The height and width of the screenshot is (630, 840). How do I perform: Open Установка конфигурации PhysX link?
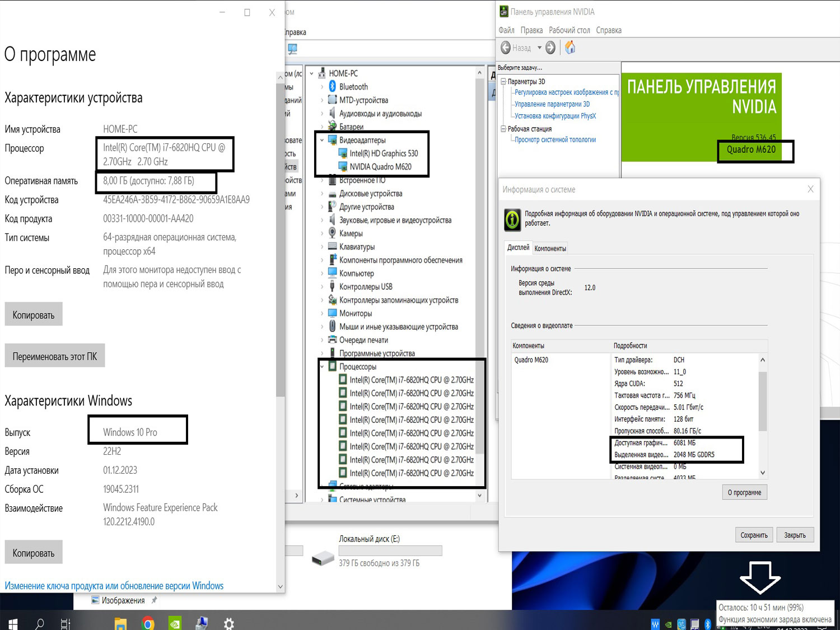point(556,116)
